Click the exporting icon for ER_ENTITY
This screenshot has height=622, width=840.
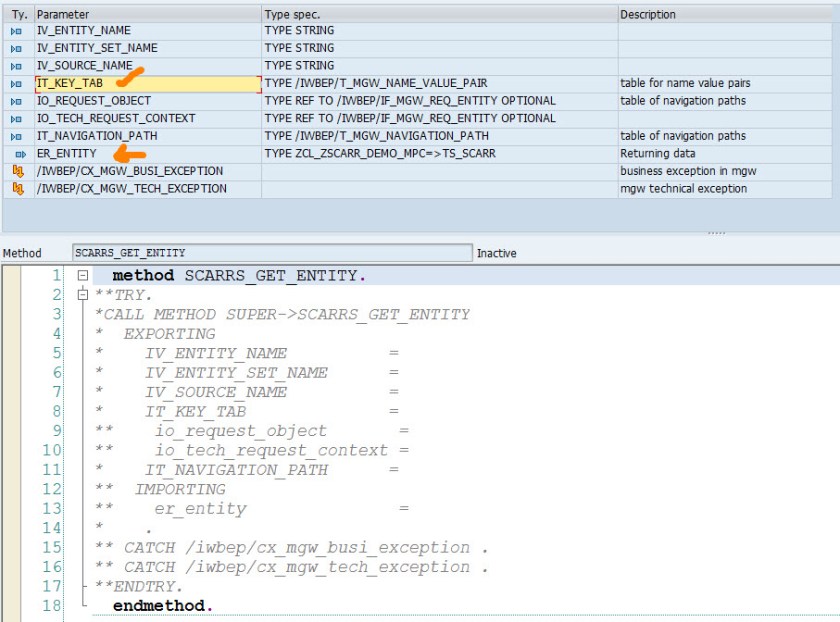pyautogui.click(x=20, y=154)
